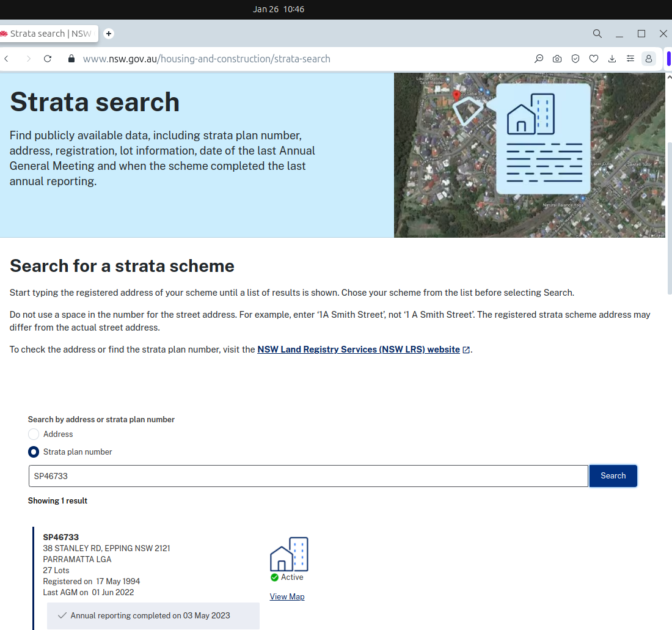Screen dimensions: 672x630
Task: Select the Address radio button
Action: coord(34,434)
